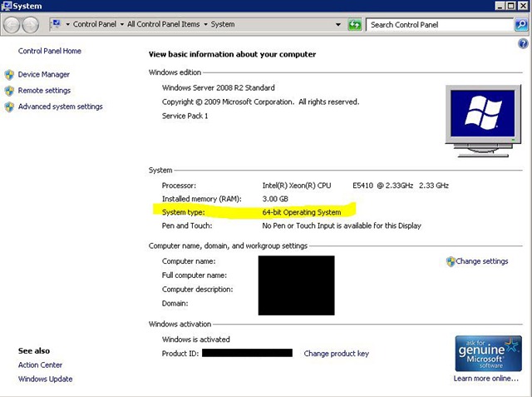Image resolution: width=532 pixels, height=397 pixels.
Task: Click the Forward navigation arrow button
Action: (x=31, y=25)
